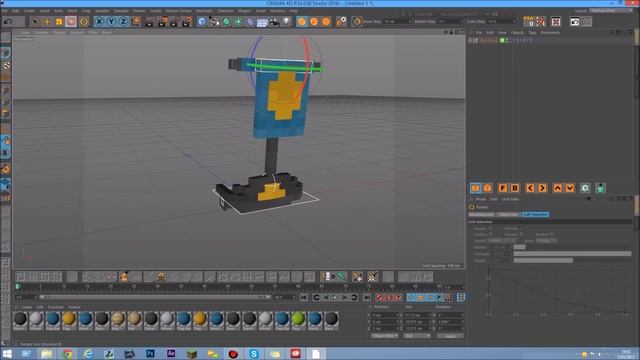The image size is (640, 360).
Task: Click the green character figure icon
Action: (x=600, y=188)
